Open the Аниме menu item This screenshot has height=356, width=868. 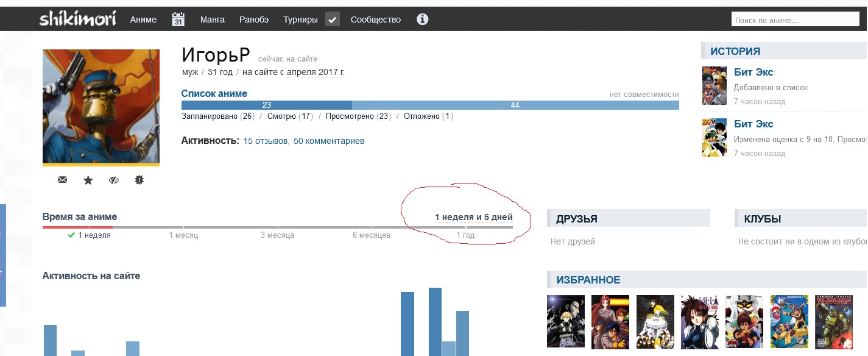(143, 20)
